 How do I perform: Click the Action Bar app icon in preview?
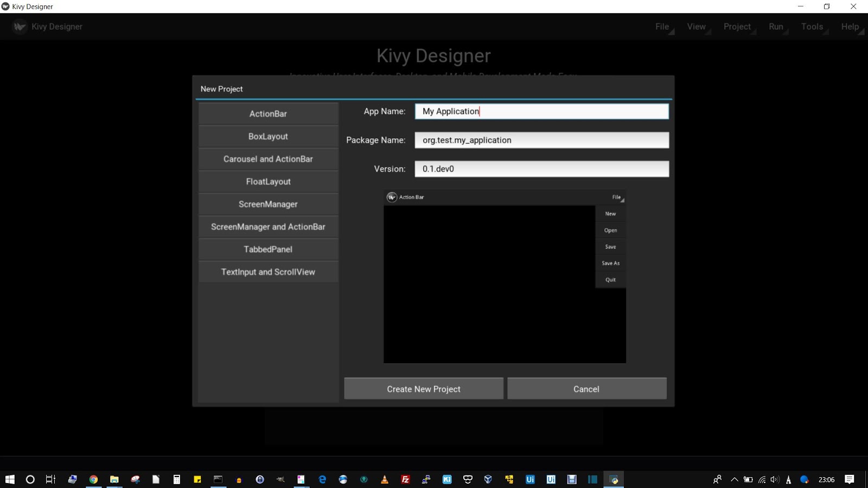(x=391, y=197)
